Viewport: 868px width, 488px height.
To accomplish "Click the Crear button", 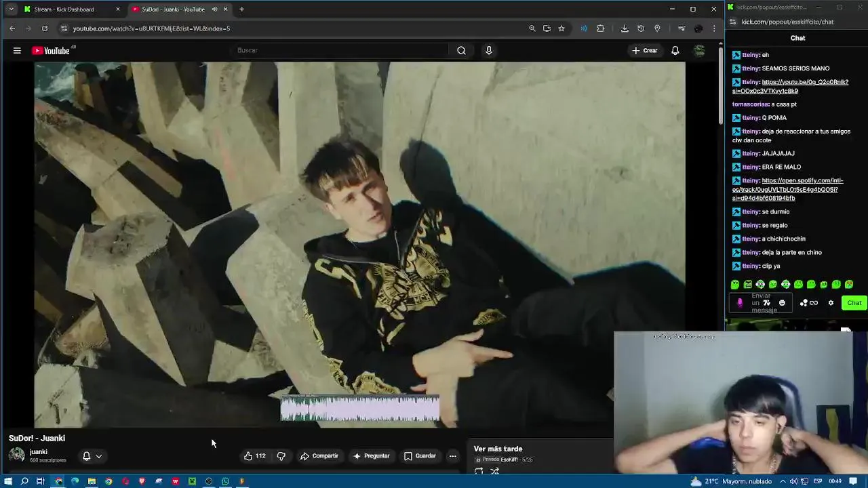I will [x=644, y=50].
